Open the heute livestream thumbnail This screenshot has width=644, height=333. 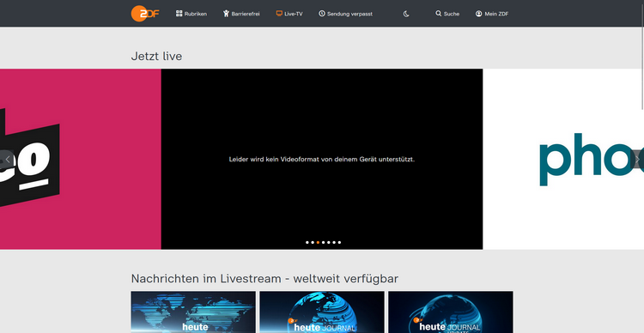pyautogui.click(x=193, y=312)
